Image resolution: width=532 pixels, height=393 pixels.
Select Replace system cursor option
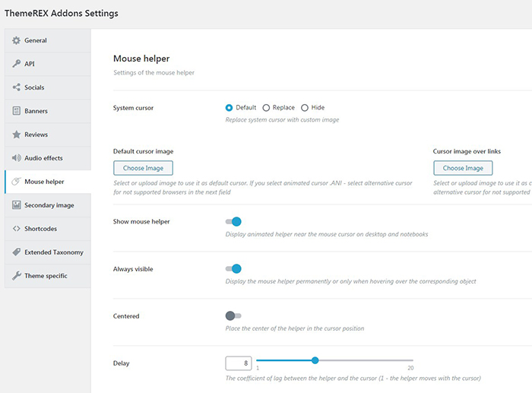click(x=266, y=108)
